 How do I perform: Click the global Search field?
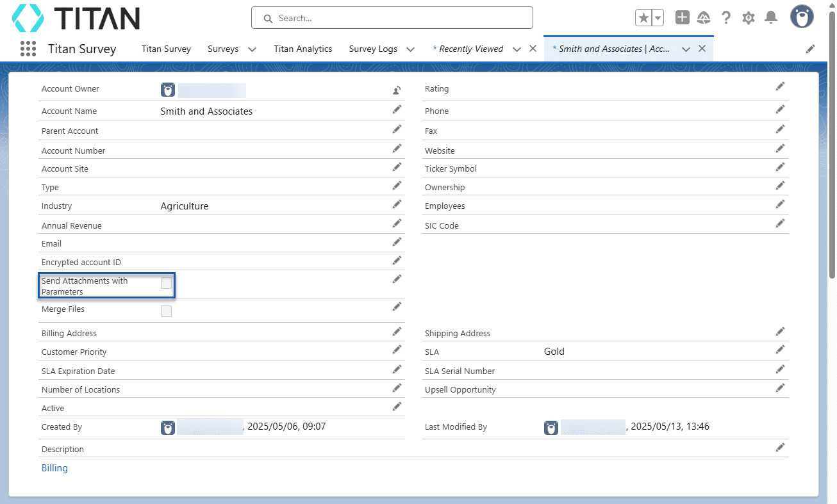click(392, 18)
